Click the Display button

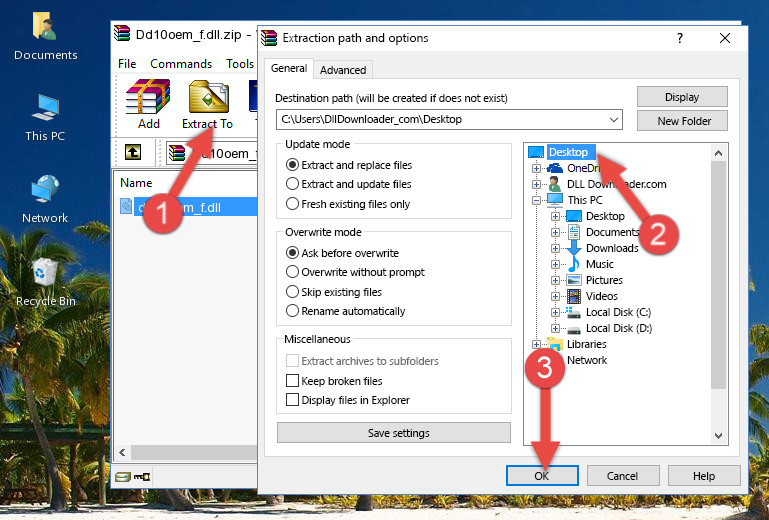coord(682,97)
